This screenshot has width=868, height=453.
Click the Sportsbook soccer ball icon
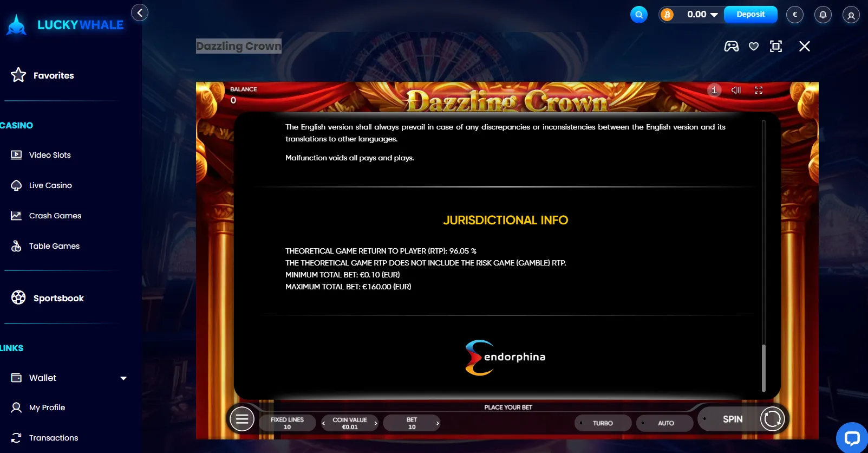(18, 297)
